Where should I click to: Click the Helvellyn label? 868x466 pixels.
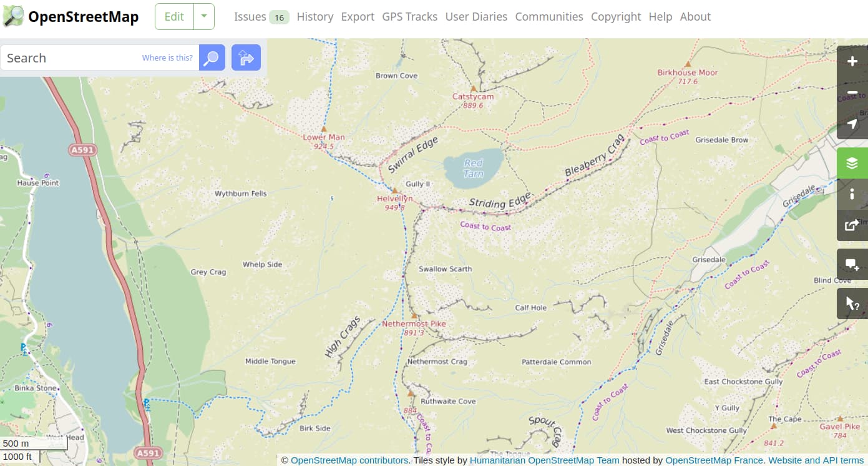pos(394,199)
